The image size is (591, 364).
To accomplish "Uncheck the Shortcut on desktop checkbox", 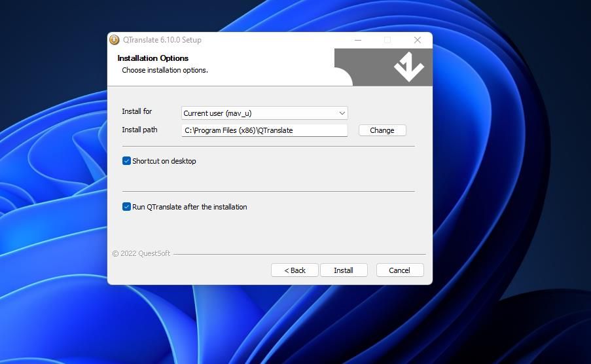I will tap(127, 161).
